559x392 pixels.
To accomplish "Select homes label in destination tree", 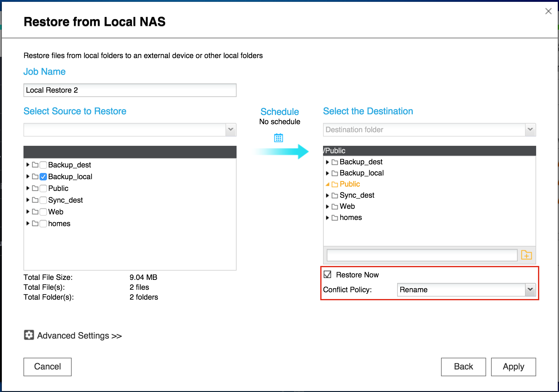I will pyautogui.click(x=351, y=217).
